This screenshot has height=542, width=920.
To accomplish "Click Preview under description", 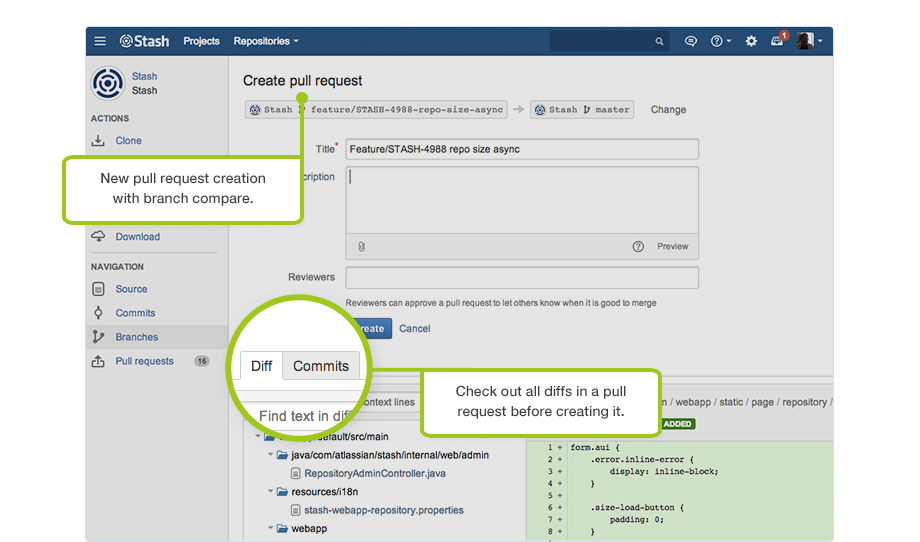I will (x=672, y=246).
